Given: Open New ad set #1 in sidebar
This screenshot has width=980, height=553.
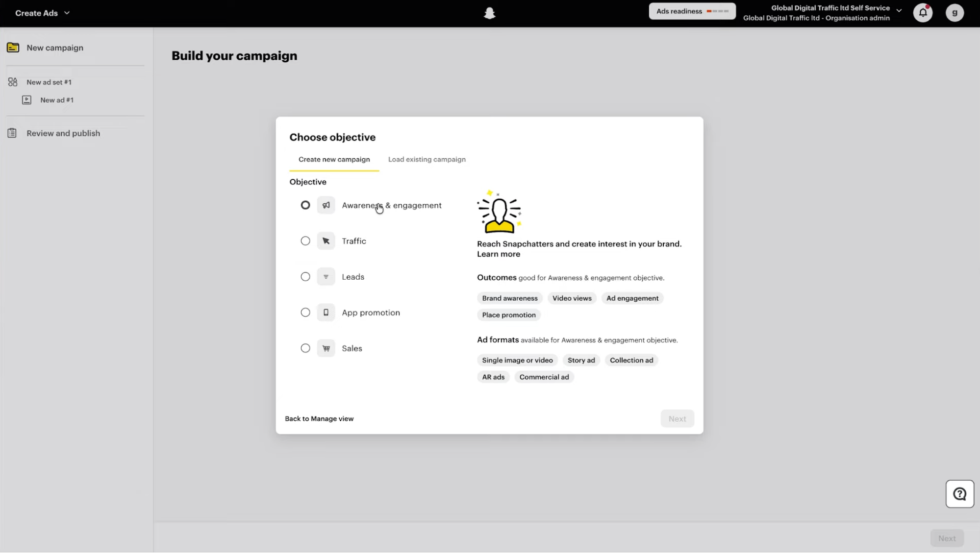Looking at the screenshot, I should 49,82.
